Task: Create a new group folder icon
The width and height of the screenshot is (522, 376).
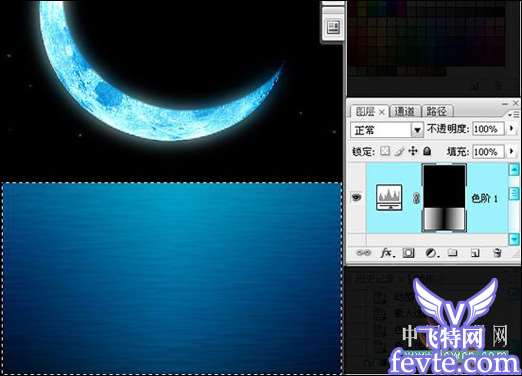Action: click(x=452, y=253)
